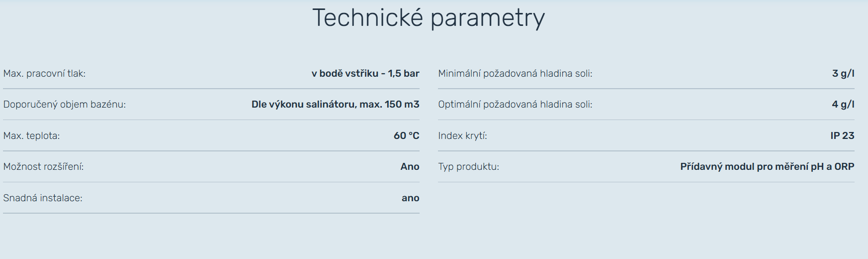Click the 'Možnost rozšíření:' label
868x259 pixels.
coord(43,167)
